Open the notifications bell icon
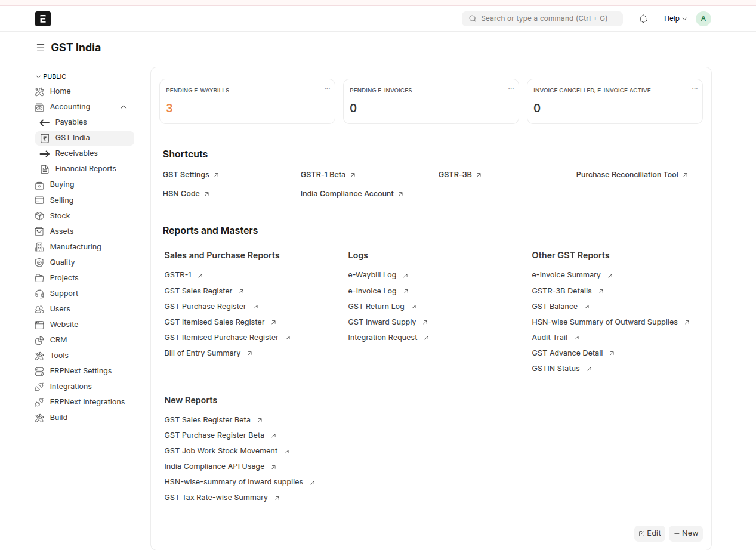This screenshot has width=756, height=550. [643, 18]
